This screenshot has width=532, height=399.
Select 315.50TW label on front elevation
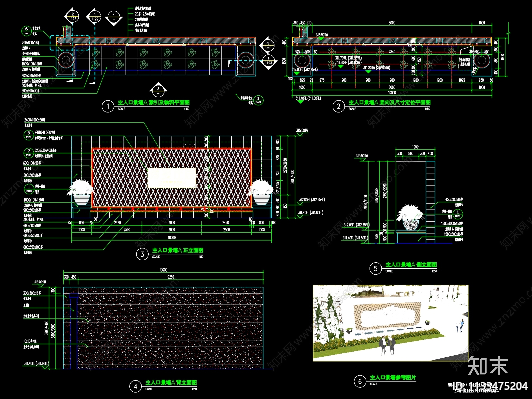[302, 131]
